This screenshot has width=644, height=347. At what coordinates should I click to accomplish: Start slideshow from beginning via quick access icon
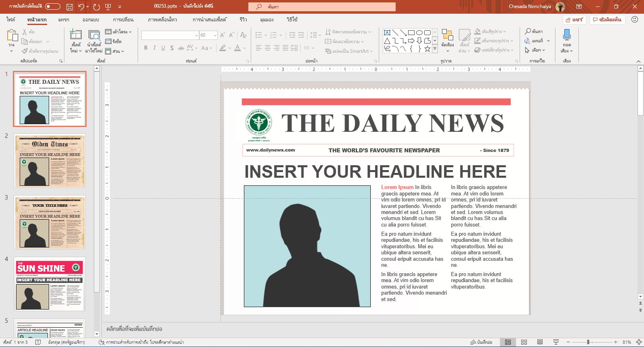pos(108,7)
